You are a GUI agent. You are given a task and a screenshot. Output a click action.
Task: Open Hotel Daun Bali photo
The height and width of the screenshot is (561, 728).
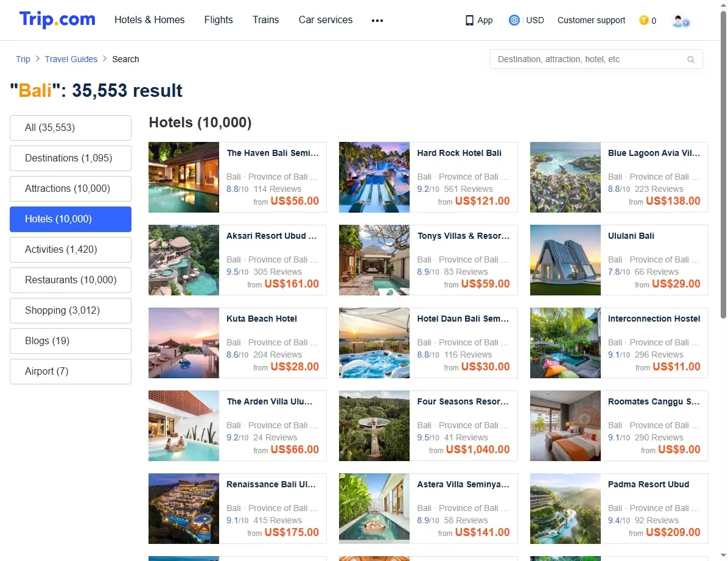[374, 343]
